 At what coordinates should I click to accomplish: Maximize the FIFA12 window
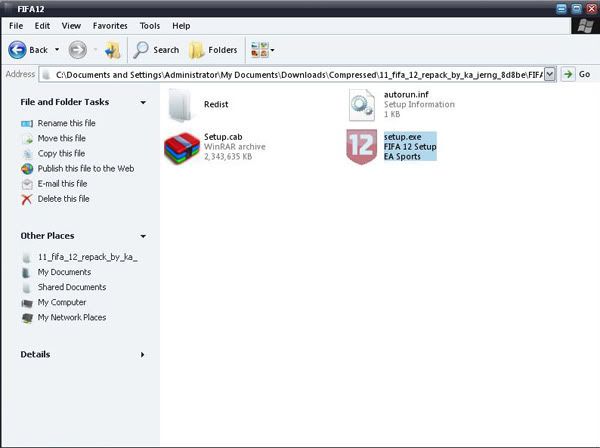coord(577,8)
